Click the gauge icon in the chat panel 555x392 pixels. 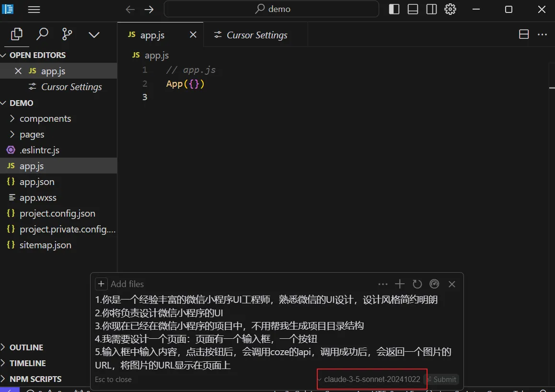(x=434, y=284)
